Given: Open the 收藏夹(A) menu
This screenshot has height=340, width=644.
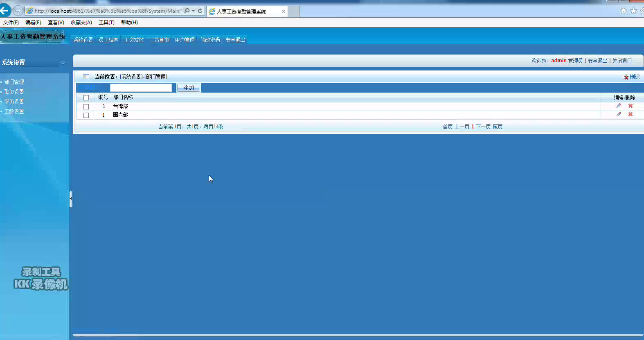Looking at the screenshot, I should 81,23.
